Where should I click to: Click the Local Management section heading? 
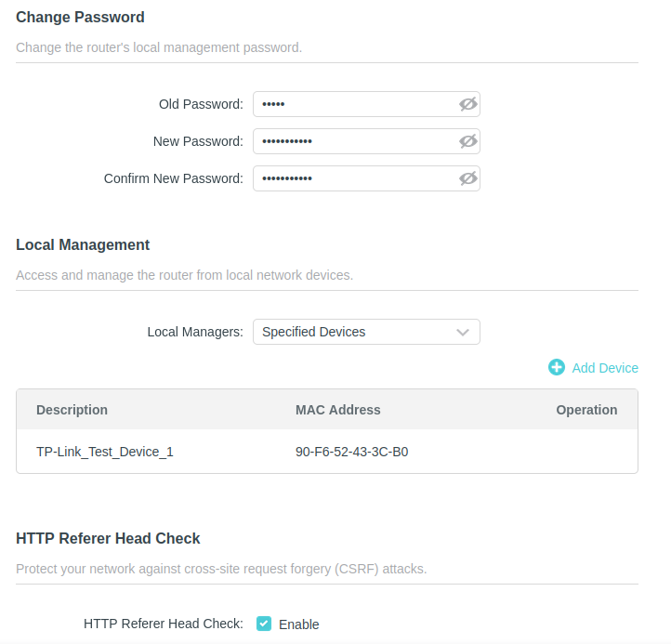(83, 245)
